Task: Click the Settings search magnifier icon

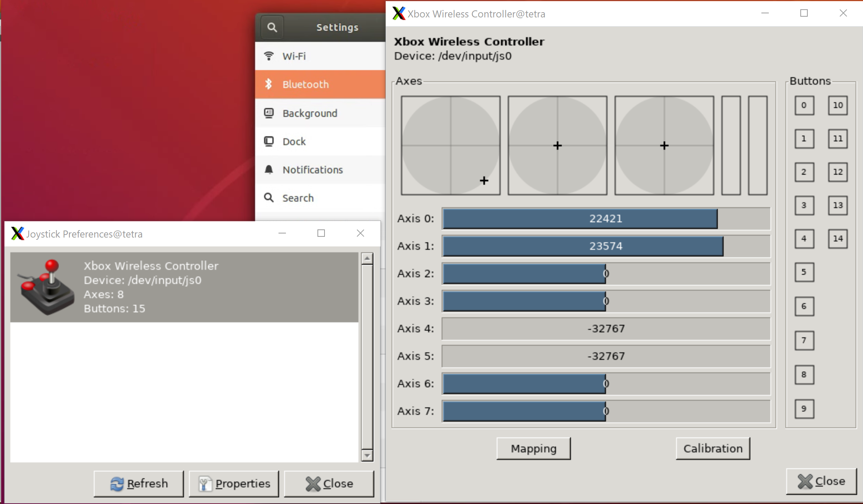Action: point(272,27)
